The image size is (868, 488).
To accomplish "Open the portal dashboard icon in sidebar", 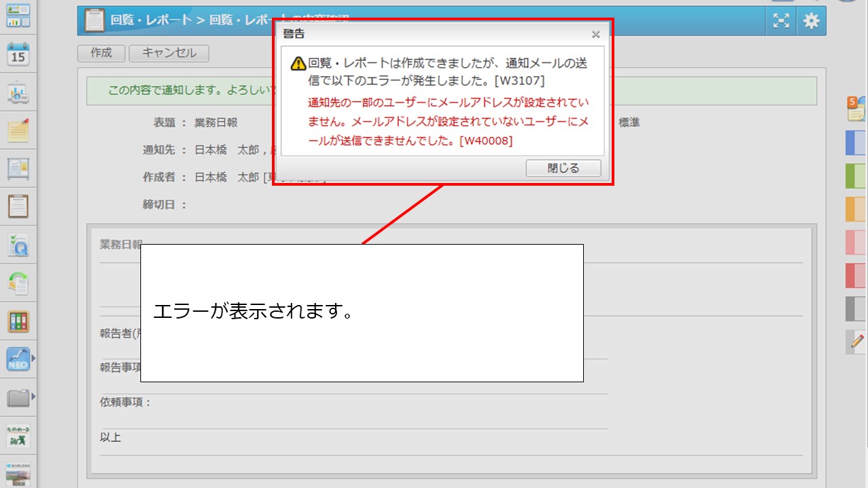I will [x=18, y=15].
